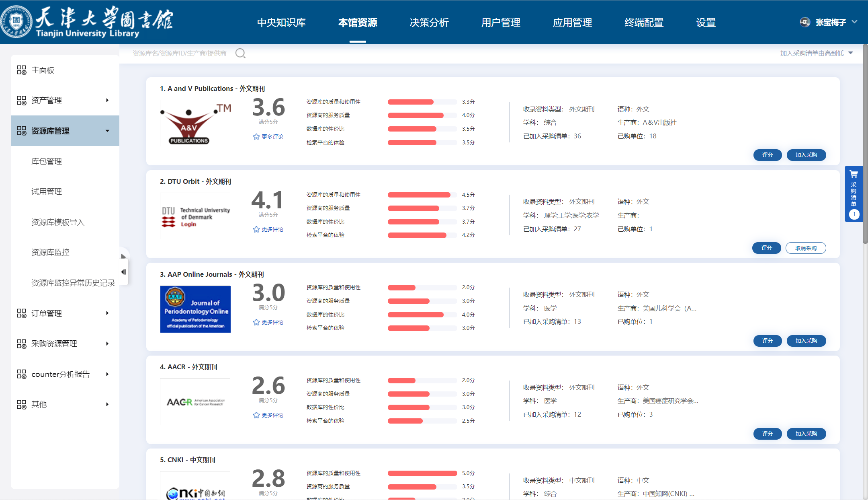
Task: Click star icon beside DTU Orbit 更多评论
Action: (x=256, y=229)
